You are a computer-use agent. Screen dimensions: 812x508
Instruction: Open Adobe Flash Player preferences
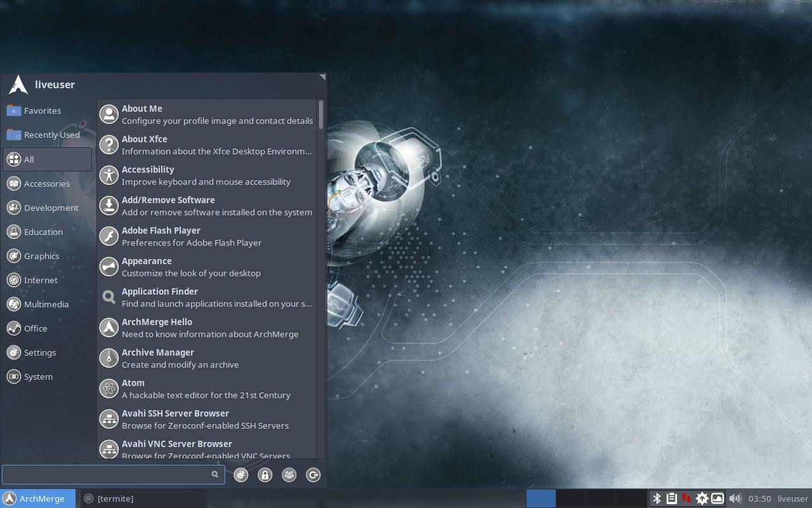coord(207,236)
